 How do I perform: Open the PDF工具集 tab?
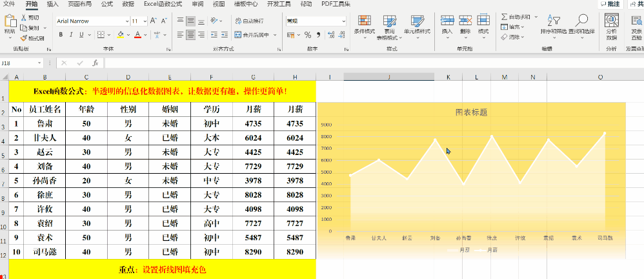pos(336,4)
